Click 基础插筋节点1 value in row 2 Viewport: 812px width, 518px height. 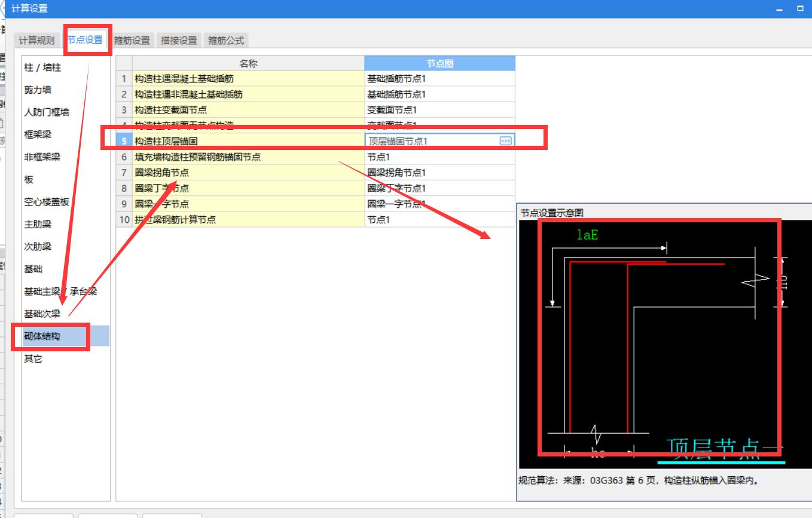[x=439, y=94]
